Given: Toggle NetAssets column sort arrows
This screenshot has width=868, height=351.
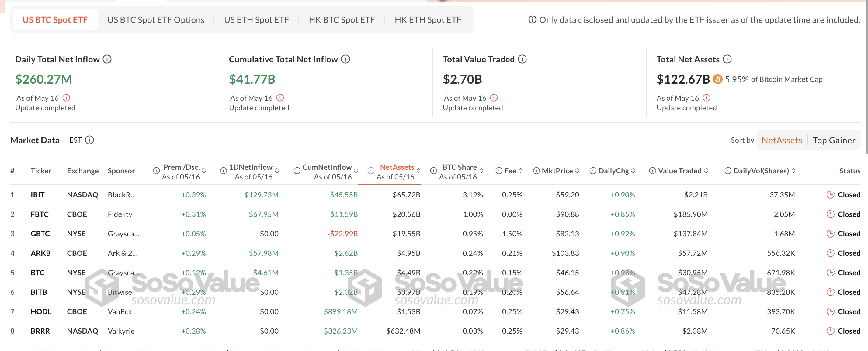Looking at the screenshot, I should coord(418,171).
